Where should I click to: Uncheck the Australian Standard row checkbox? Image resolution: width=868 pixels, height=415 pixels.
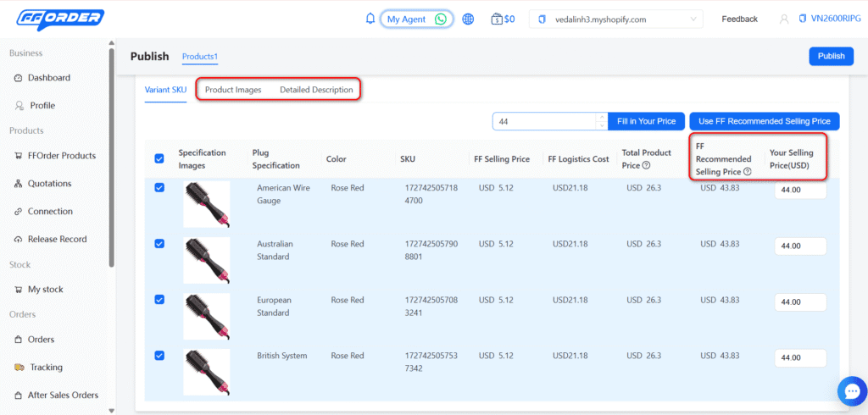tap(159, 244)
